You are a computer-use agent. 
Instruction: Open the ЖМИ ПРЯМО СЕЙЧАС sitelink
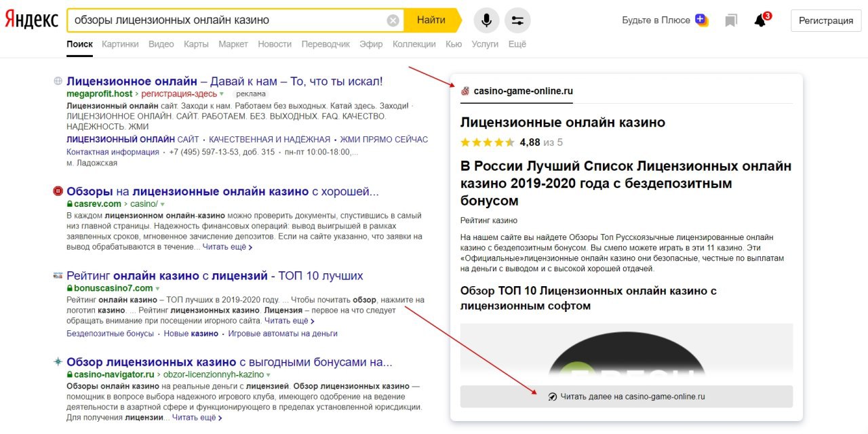pyautogui.click(x=384, y=139)
